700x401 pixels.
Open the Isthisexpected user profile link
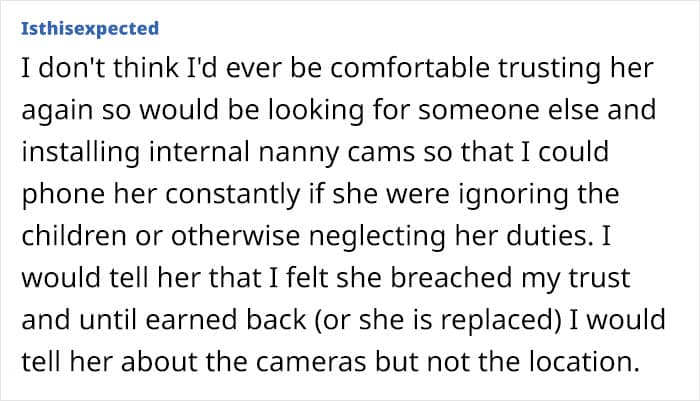tap(90, 29)
